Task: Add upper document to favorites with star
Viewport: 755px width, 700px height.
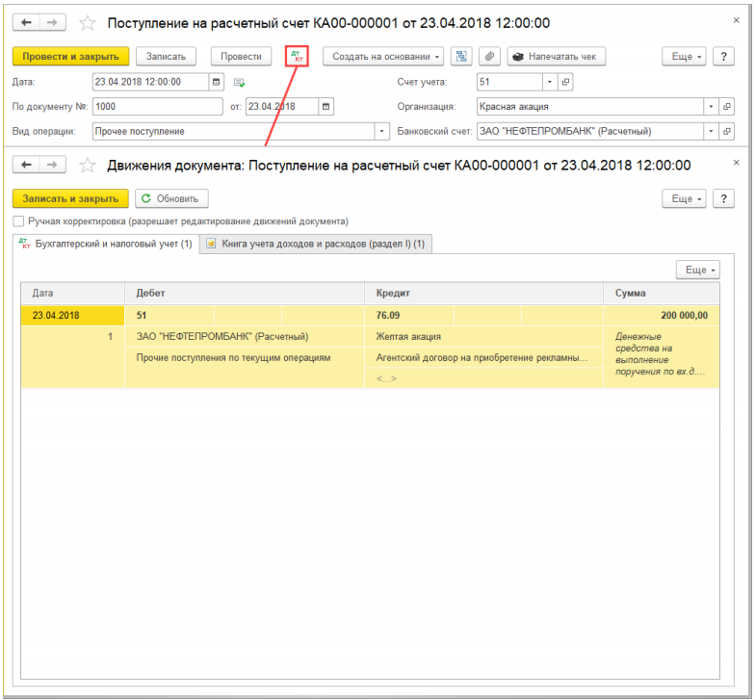Action: (x=87, y=23)
